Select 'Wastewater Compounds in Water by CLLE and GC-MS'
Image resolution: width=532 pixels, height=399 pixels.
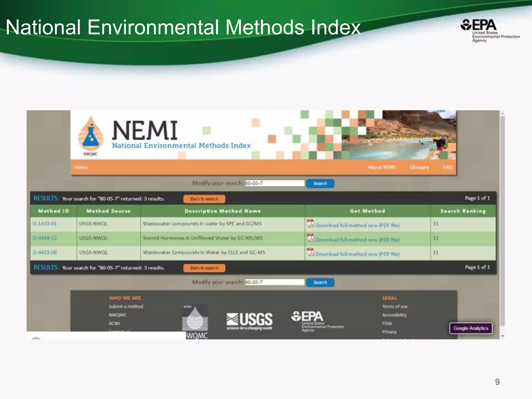pos(204,252)
